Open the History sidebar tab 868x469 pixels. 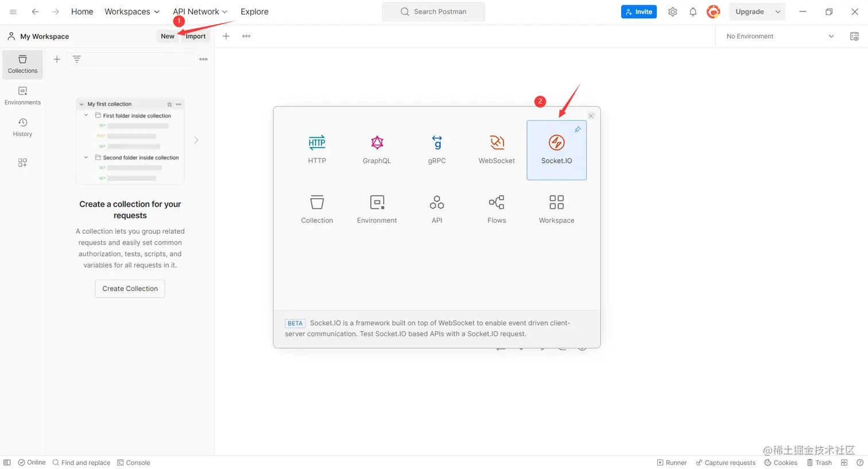22,127
